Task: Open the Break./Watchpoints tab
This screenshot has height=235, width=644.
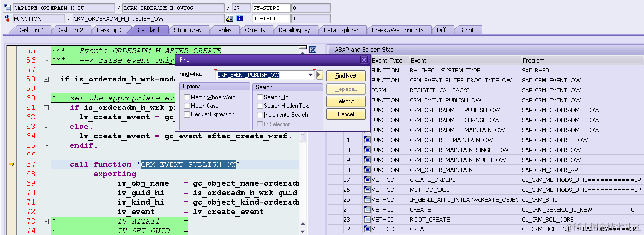Action: [x=398, y=30]
